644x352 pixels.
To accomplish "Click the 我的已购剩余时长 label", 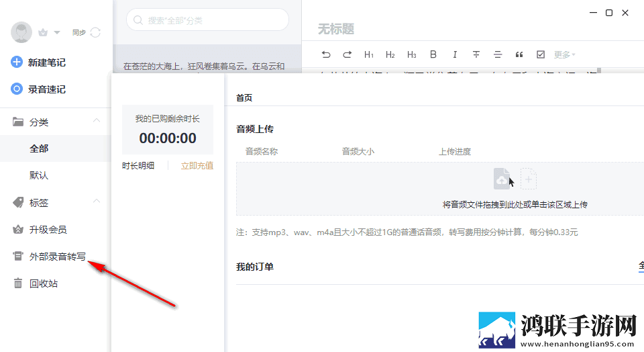I will click(x=168, y=119).
